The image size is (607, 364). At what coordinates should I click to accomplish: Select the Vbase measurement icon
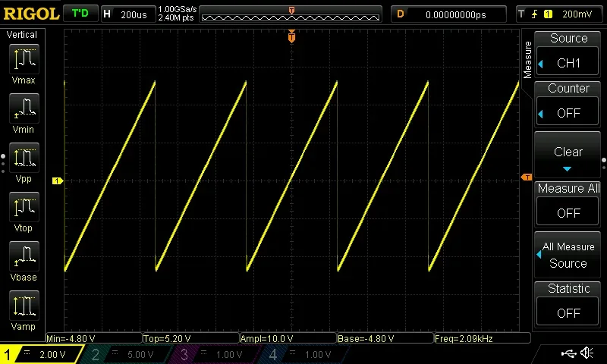[24, 256]
